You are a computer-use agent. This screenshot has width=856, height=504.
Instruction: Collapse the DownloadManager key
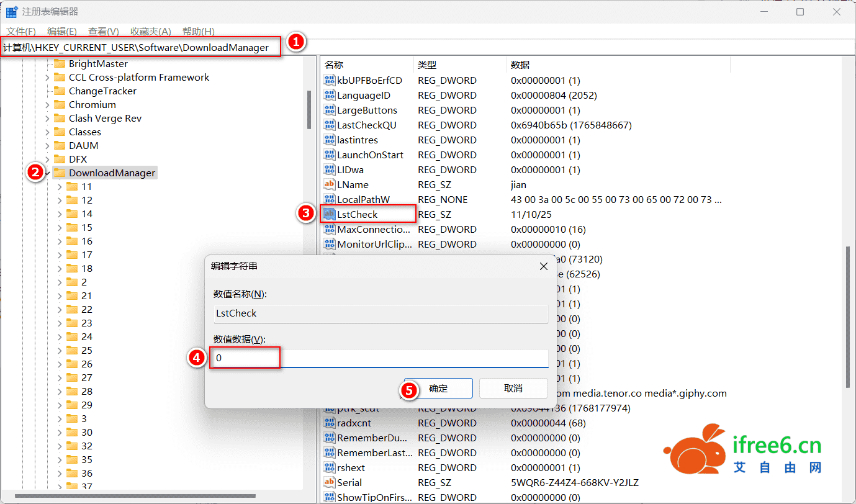47,173
